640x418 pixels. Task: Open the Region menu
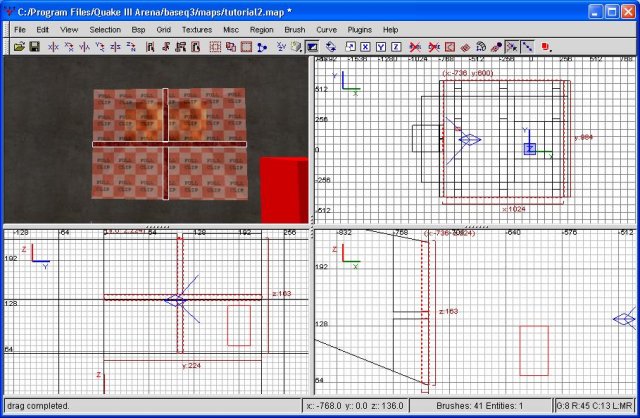click(x=262, y=30)
